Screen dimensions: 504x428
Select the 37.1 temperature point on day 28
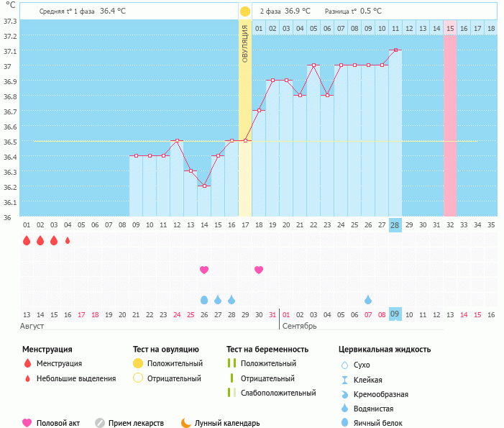click(x=395, y=50)
